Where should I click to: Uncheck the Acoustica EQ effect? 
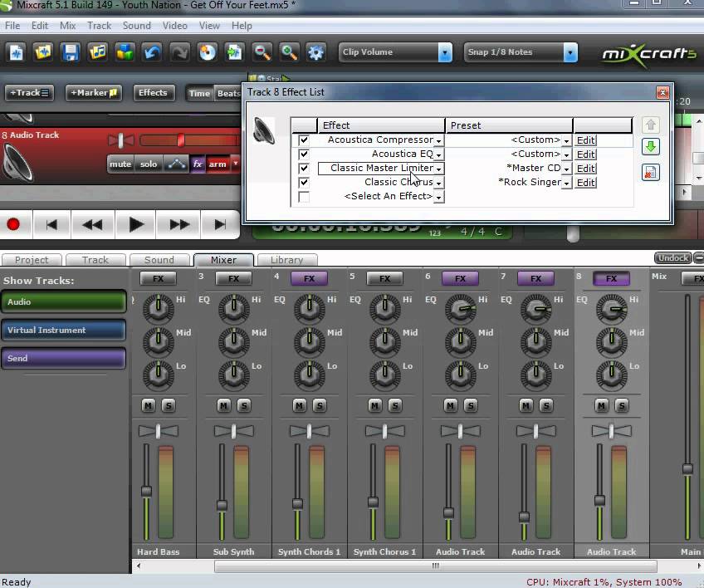pyautogui.click(x=304, y=154)
